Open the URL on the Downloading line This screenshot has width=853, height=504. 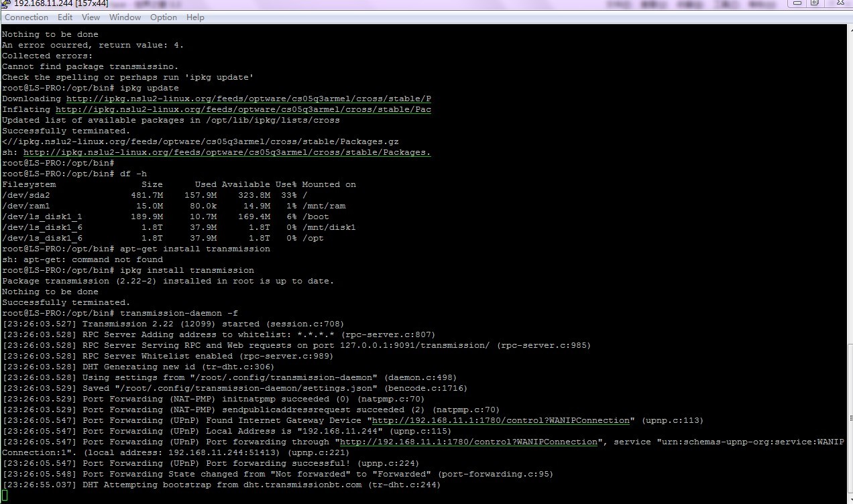[249, 99]
